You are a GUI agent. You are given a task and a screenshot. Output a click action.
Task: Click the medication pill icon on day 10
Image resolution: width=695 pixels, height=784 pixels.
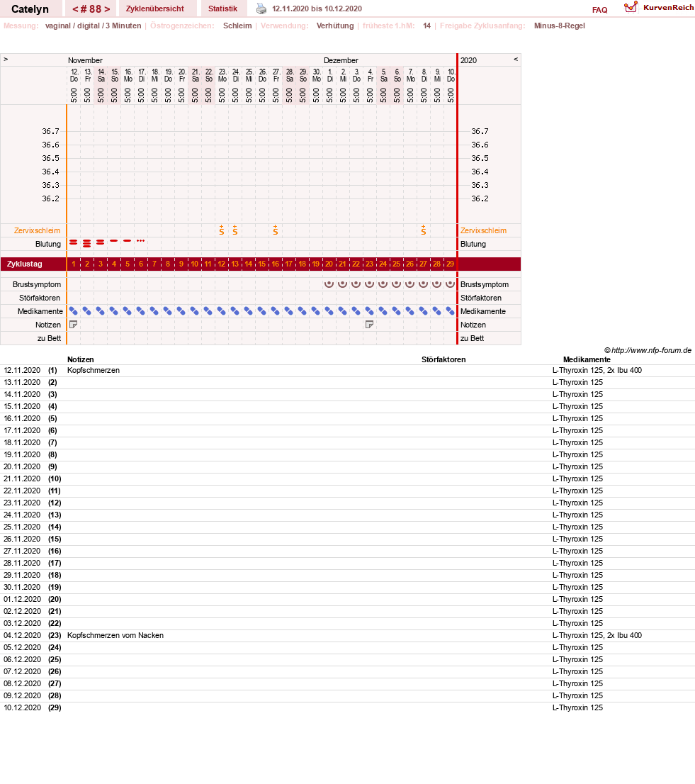pyautogui.click(x=195, y=311)
